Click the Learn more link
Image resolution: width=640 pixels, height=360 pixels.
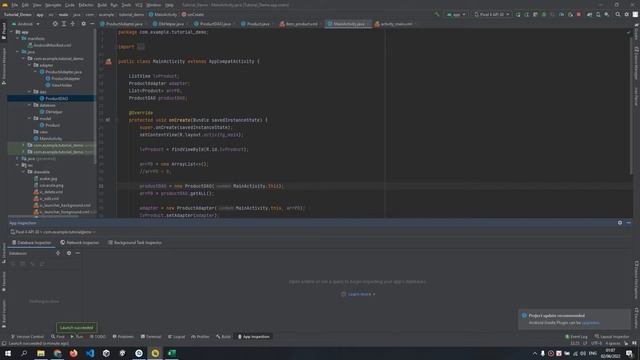tap(360, 294)
